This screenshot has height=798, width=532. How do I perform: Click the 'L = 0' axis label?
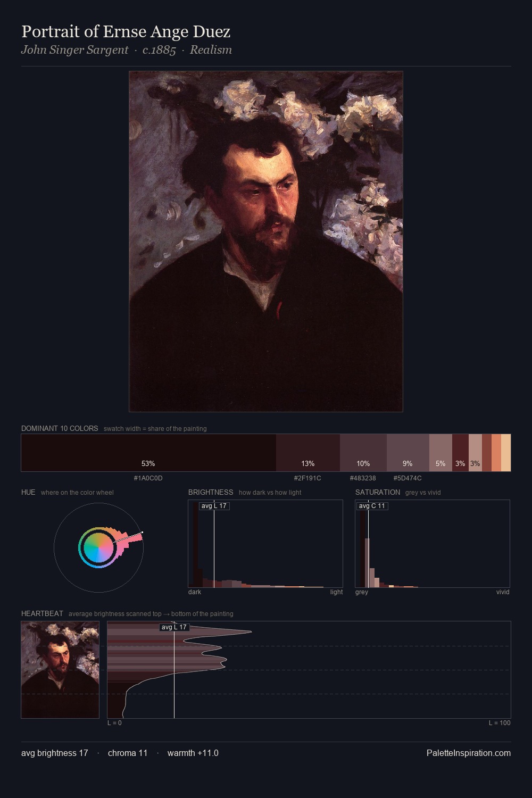114,723
